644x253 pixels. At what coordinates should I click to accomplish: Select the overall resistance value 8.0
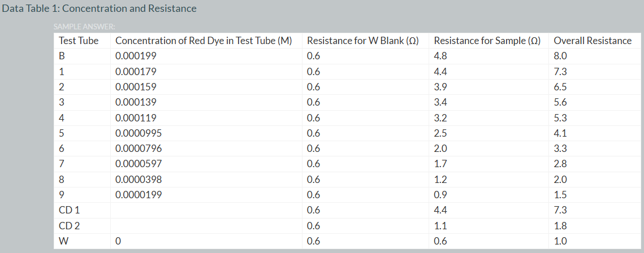[x=560, y=56]
